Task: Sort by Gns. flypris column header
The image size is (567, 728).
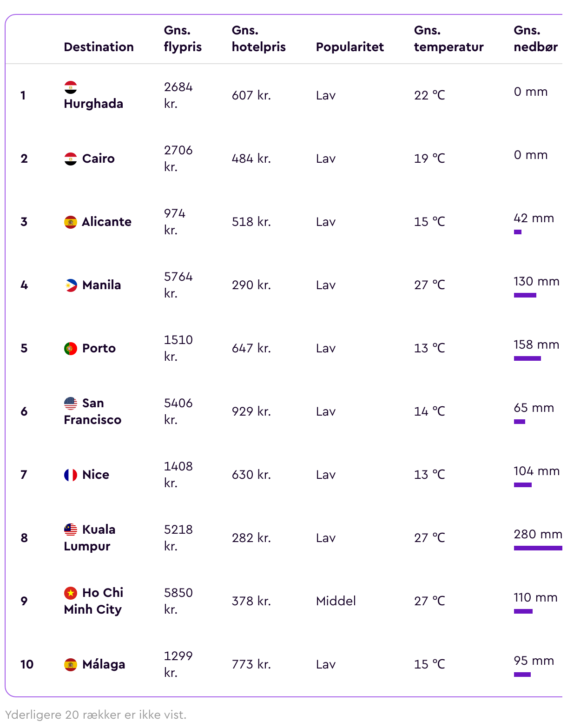Action: (x=183, y=39)
